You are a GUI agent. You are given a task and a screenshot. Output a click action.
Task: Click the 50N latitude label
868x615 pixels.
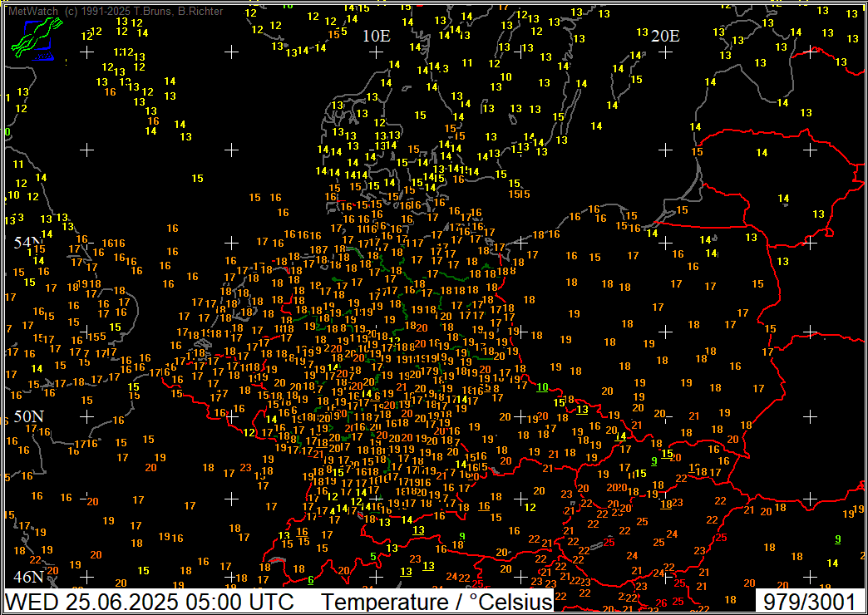point(28,416)
